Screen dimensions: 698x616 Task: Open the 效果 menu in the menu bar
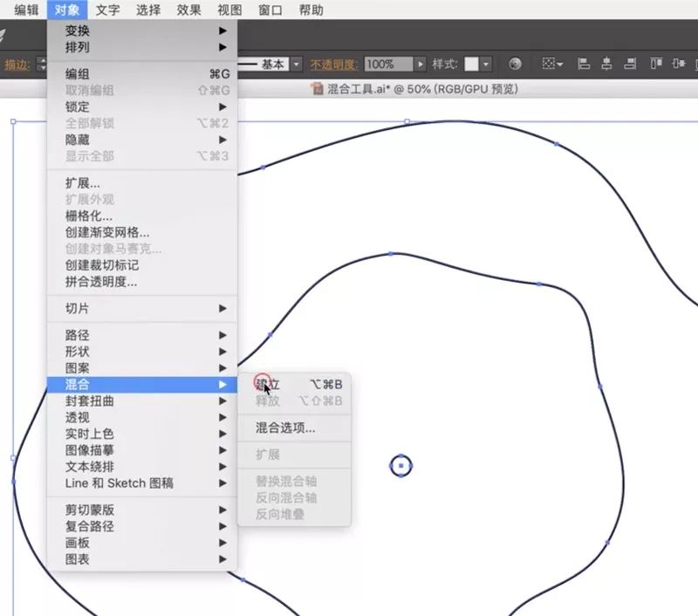tap(188, 10)
